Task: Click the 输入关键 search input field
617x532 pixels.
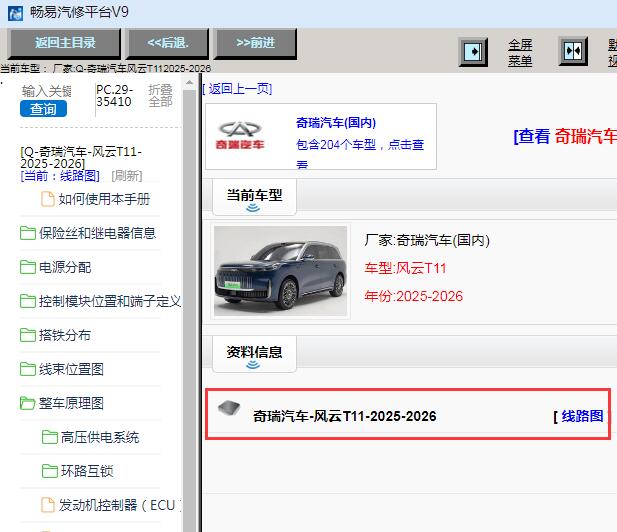Action: pos(46,91)
